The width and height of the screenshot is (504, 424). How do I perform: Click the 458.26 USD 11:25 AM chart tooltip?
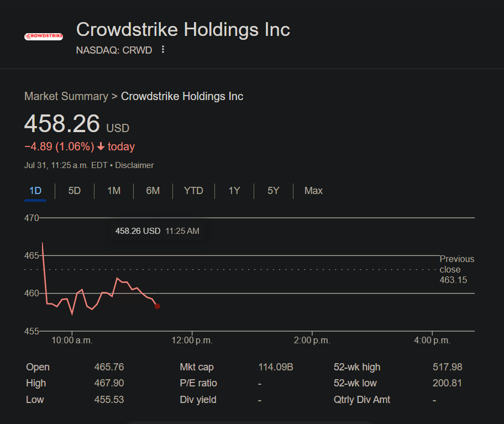click(x=157, y=231)
